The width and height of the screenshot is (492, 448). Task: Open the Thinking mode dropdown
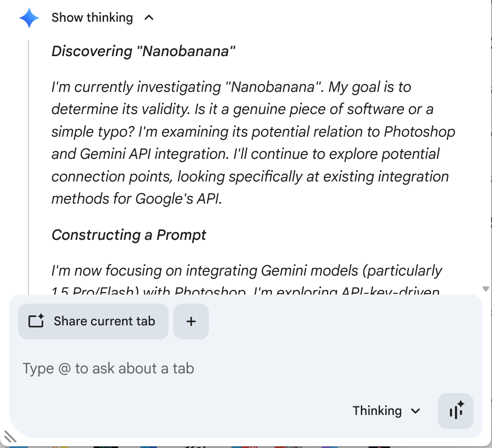386,411
